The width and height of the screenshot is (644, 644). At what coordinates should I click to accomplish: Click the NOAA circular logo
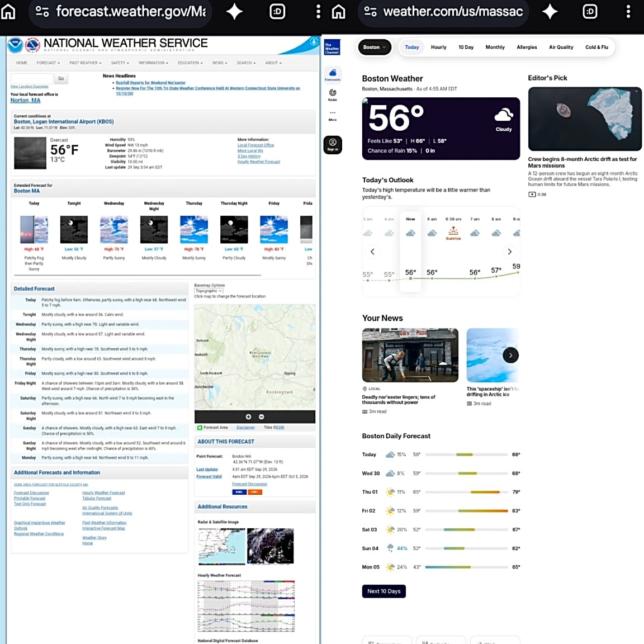[15, 45]
